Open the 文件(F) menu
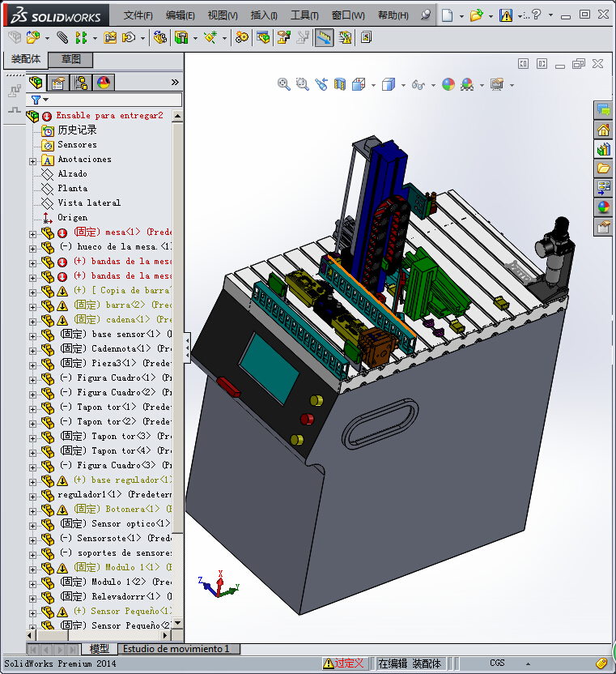Viewport: 616px width, 674px height. tap(138, 15)
